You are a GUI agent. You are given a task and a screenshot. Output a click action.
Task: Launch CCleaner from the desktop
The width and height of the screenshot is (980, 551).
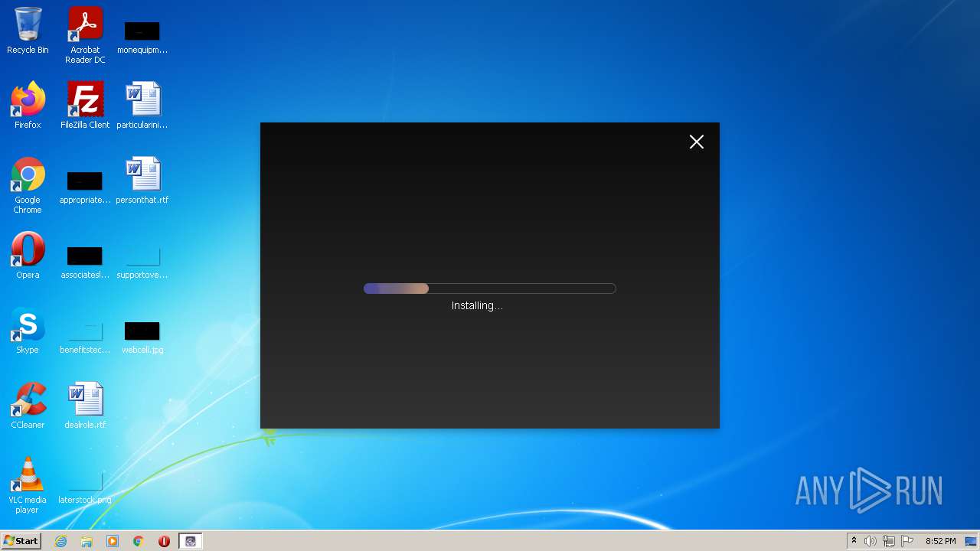point(28,406)
